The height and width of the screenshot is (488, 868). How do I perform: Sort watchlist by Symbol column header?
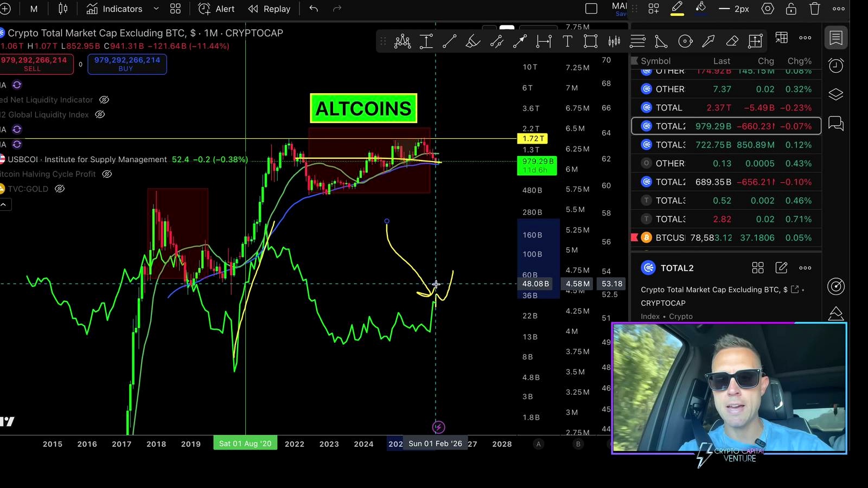(x=655, y=61)
